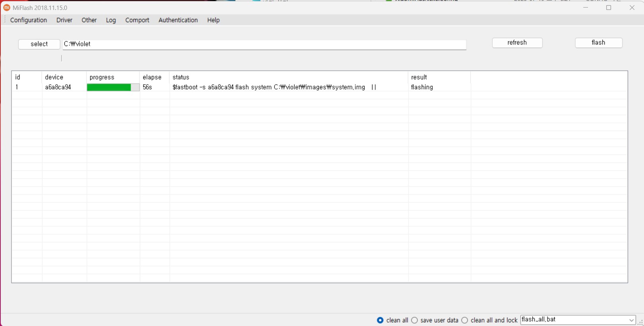Click the 56s elapsed time cell

coord(147,87)
